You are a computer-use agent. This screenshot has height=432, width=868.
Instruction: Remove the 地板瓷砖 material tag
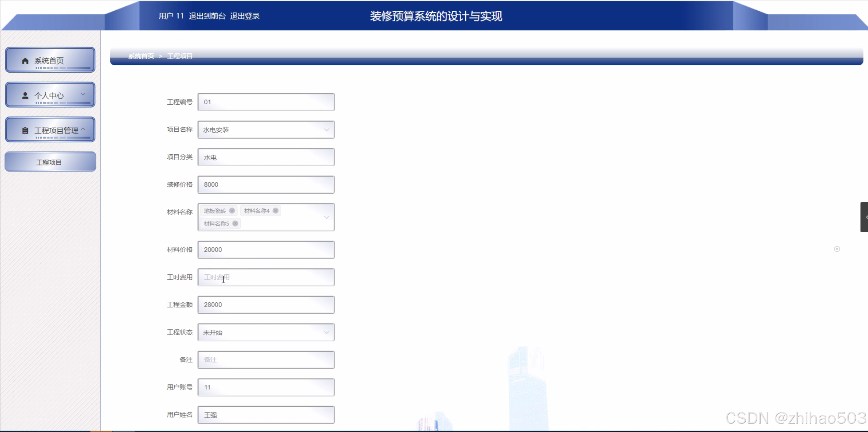[232, 211]
